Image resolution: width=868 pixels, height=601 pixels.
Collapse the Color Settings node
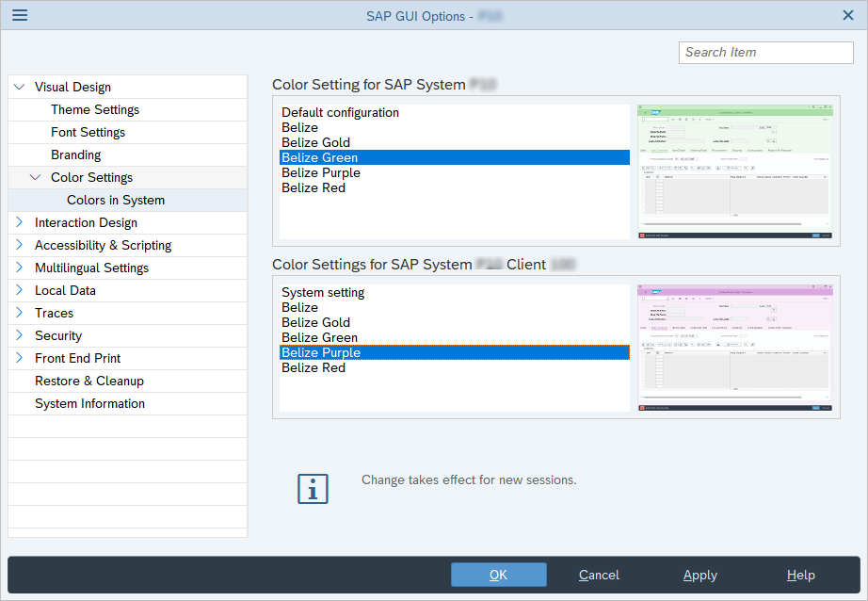pos(36,177)
